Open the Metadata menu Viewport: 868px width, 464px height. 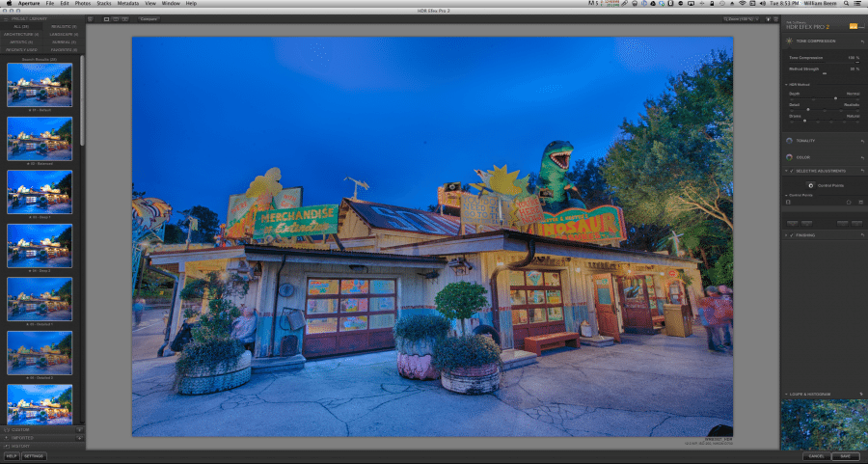pyautogui.click(x=128, y=3)
